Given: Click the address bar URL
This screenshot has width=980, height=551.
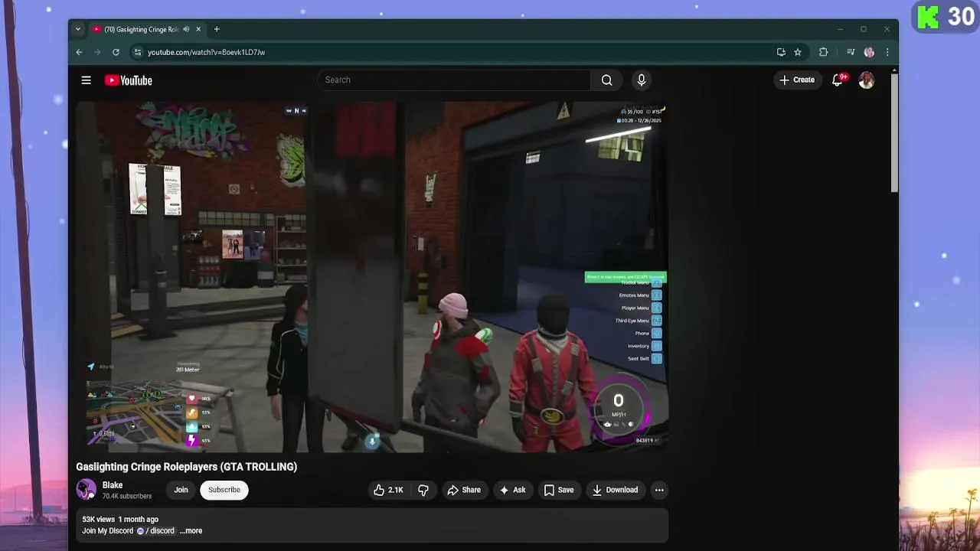Looking at the screenshot, I should coord(206,52).
